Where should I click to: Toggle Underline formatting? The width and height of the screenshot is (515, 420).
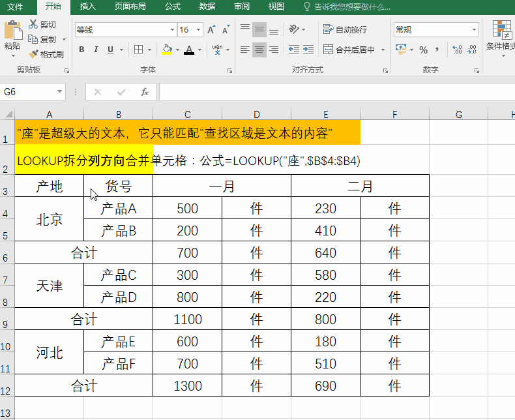tap(110, 50)
